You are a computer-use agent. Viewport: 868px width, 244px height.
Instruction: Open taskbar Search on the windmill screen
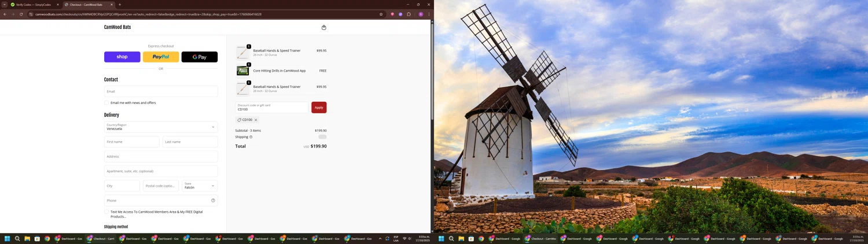click(x=451, y=238)
